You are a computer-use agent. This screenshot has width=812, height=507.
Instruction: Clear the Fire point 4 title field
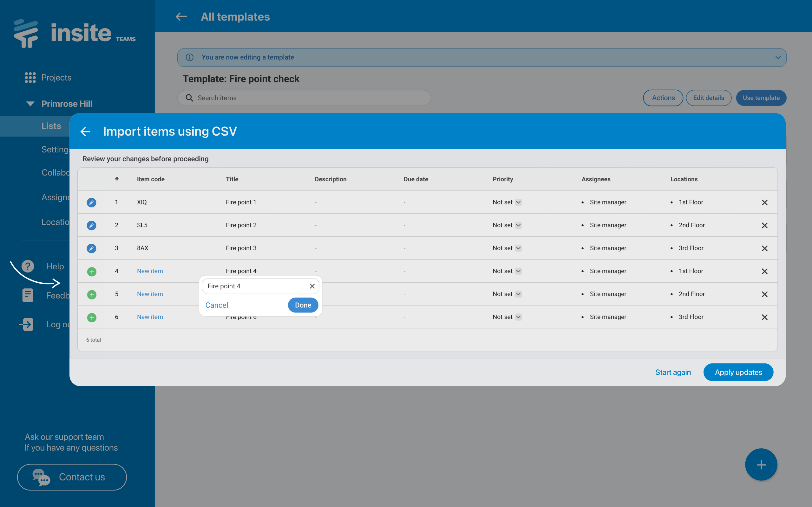[312, 286]
